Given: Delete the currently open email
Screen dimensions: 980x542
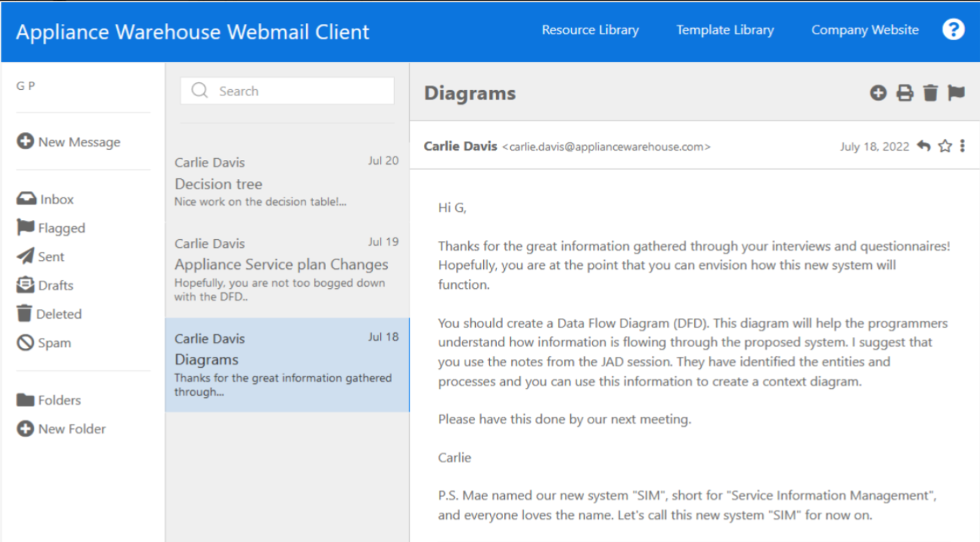Looking at the screenshot, I should coord(930,93).
